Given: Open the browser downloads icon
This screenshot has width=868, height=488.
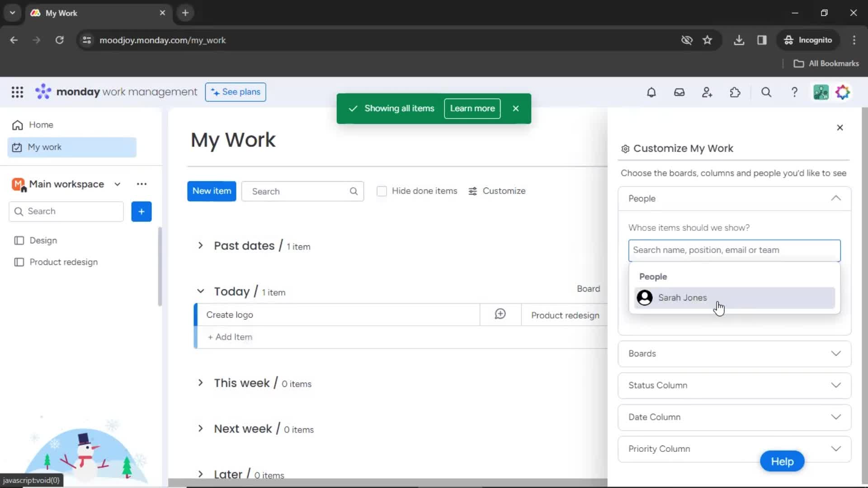Looking at the screenshot, I should click(739, 40).
